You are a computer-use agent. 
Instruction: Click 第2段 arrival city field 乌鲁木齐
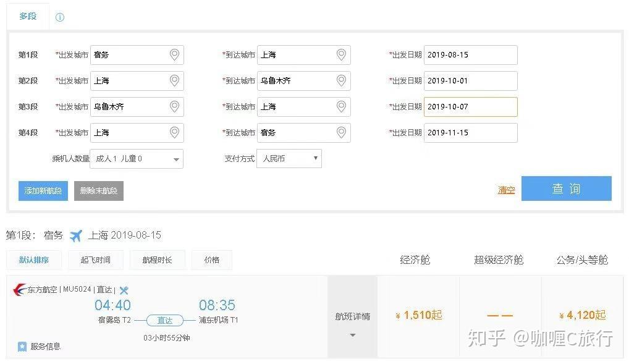303,81
